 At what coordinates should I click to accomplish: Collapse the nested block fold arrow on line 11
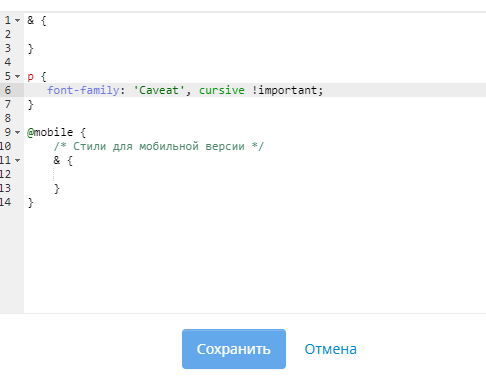click(17, 161)
